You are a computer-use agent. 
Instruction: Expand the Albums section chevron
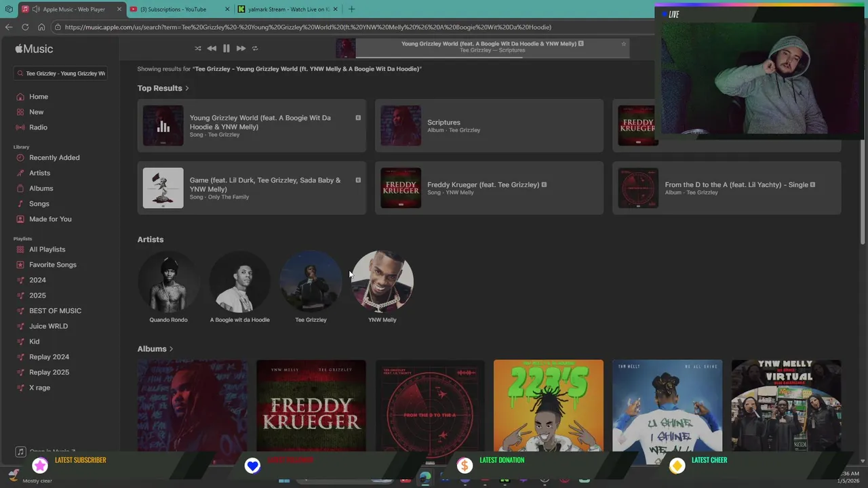[171, 349]
